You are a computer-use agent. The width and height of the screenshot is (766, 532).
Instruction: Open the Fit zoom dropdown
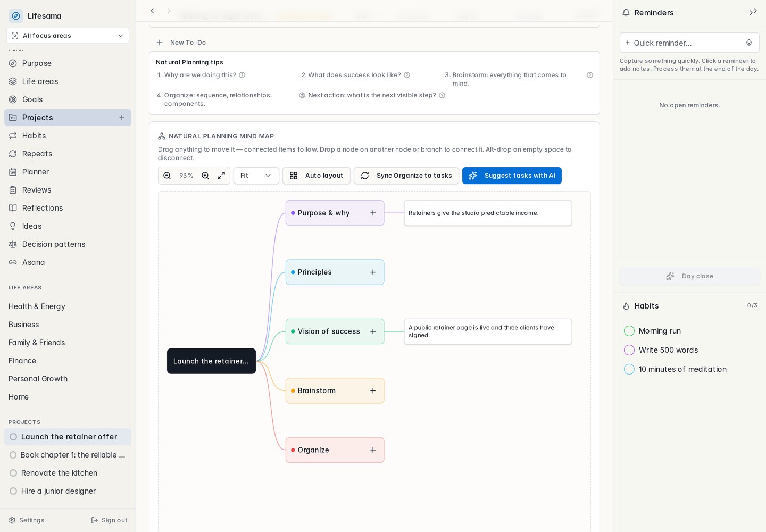coord(256,176)
